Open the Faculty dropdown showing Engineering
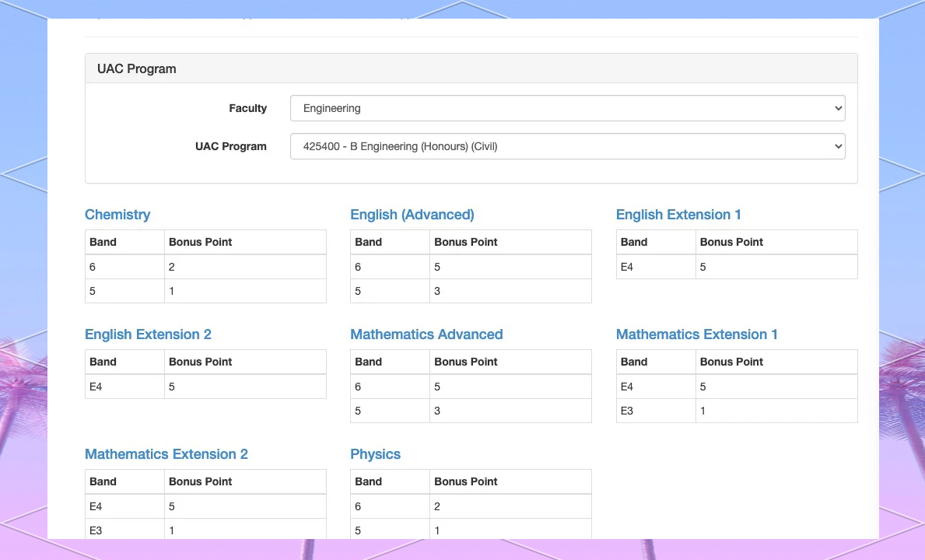The height and width of the screenshot is (560, 925). click(x=567, y=108)
